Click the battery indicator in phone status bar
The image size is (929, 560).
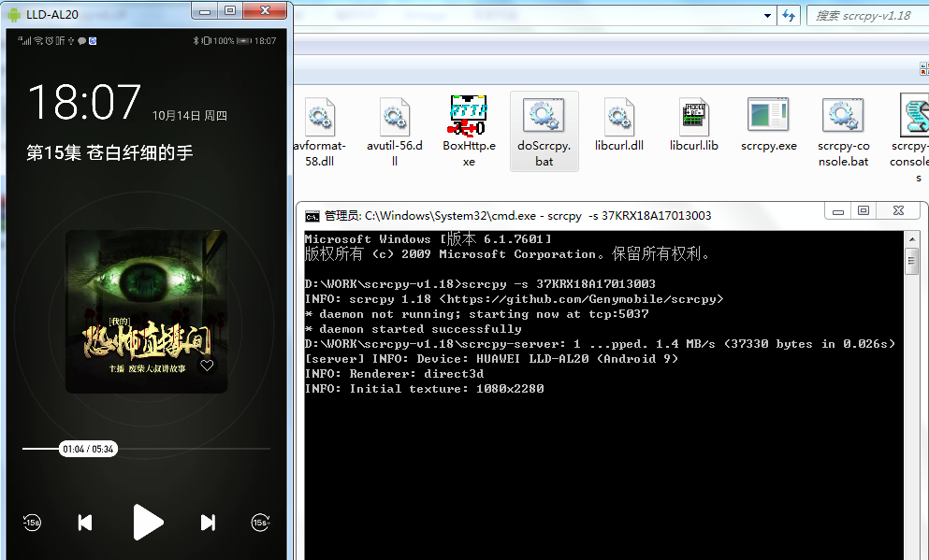point(243,41)
